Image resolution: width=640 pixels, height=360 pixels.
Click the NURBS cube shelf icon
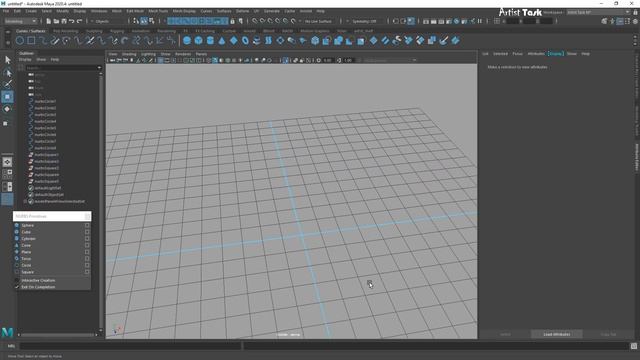(198, 40)
